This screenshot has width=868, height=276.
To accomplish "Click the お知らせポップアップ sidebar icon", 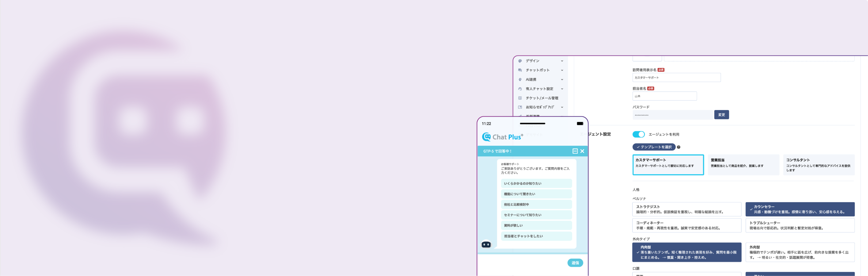I will pos(520,107).
